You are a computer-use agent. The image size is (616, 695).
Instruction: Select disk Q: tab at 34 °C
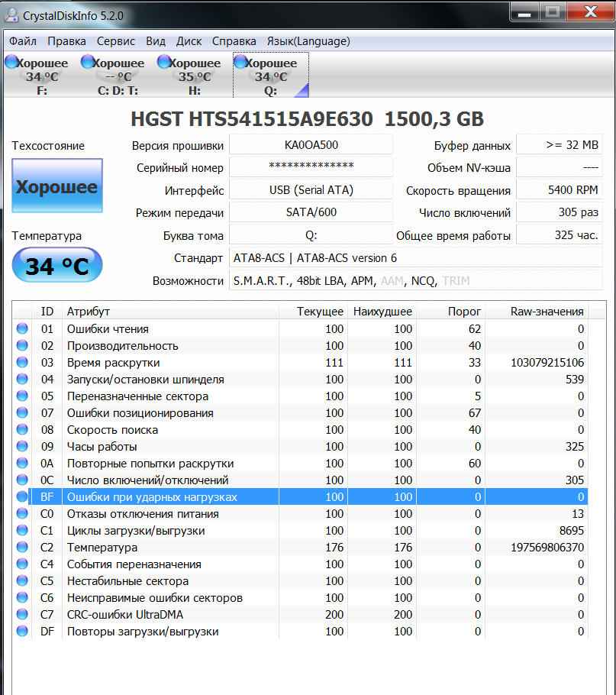click(270, 76)
